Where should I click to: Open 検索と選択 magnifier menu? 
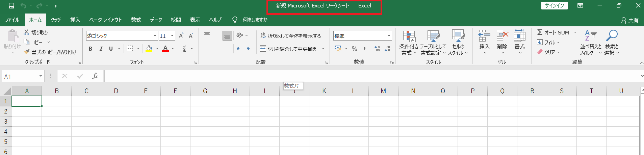point(612,43)
